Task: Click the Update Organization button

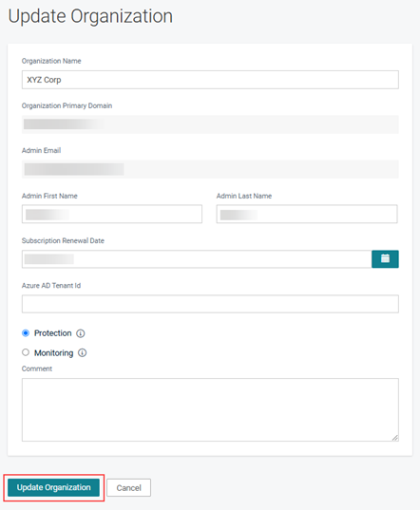Action: pyautogui.click(x=53, y=487)
